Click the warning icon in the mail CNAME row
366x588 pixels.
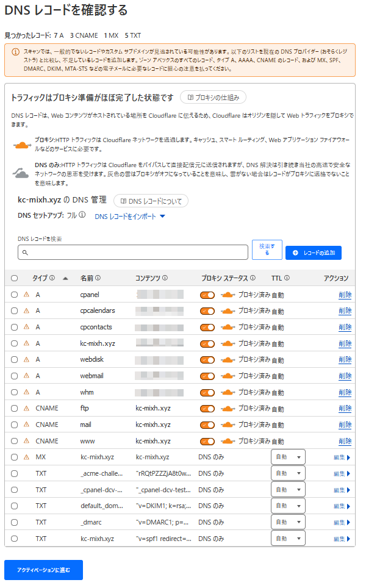(x=26, y=425)
